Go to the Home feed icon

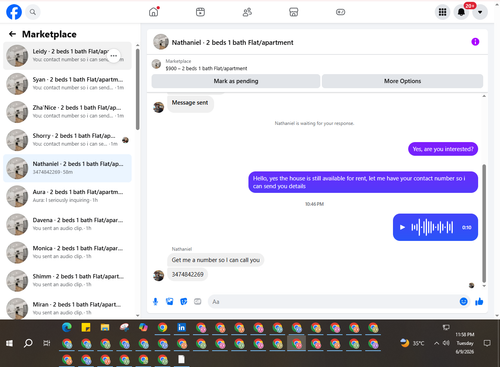pos(154,12)
